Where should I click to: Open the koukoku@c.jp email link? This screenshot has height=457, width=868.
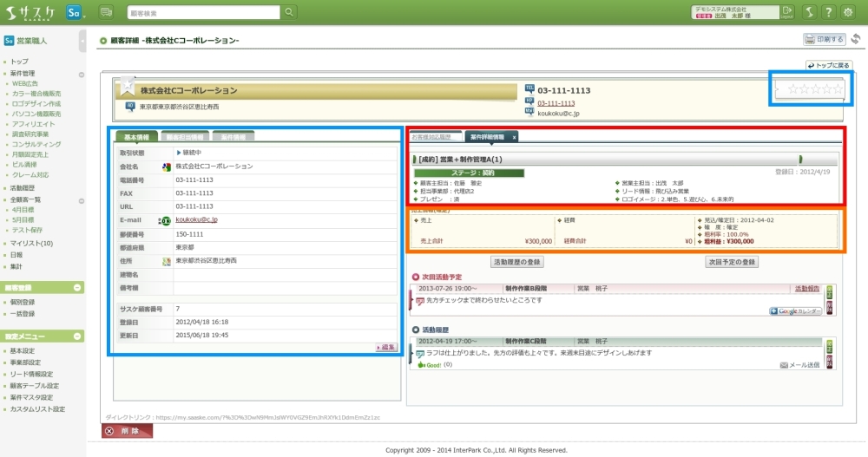pos(196,220)
